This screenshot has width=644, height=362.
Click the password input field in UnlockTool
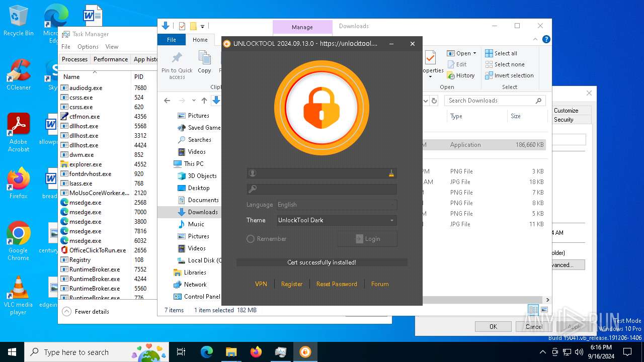(321, 189)
